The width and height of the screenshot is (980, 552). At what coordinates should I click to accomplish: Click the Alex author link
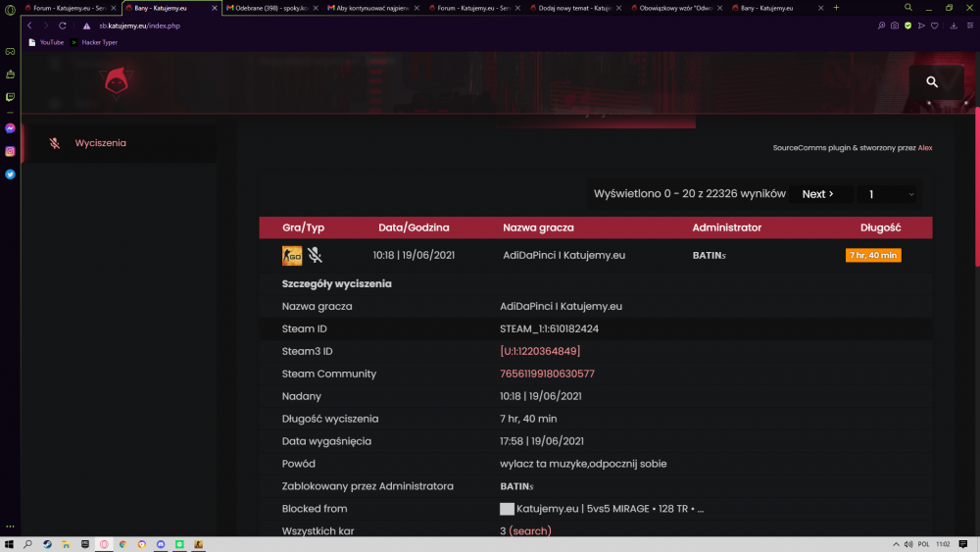point(925,148)
